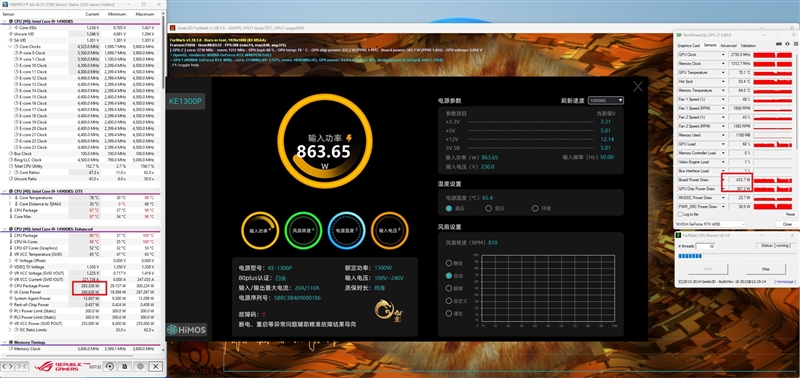Close the power supply monitor dialog
The width and height of the screenshot is (800, 378).
tap(638, 87)
